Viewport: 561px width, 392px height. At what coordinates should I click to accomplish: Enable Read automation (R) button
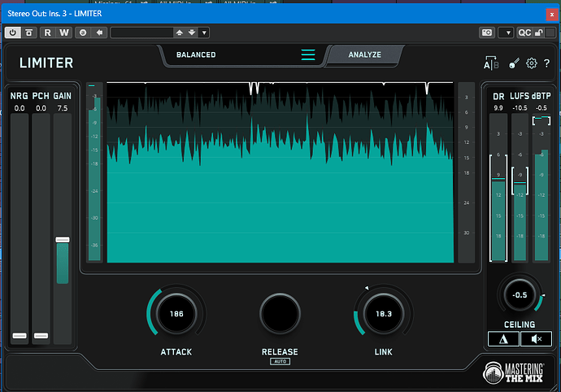48,33
